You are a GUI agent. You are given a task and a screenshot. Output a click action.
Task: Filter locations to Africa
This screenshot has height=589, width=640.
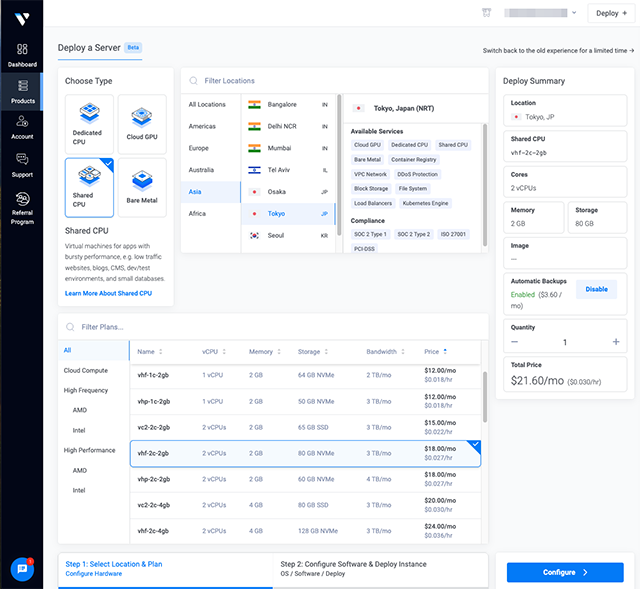coord(211,214)
